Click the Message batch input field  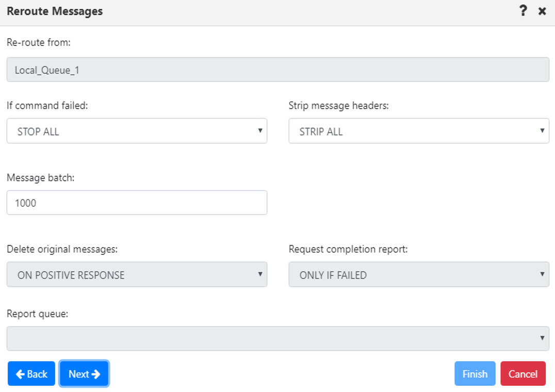coord(137,202)
